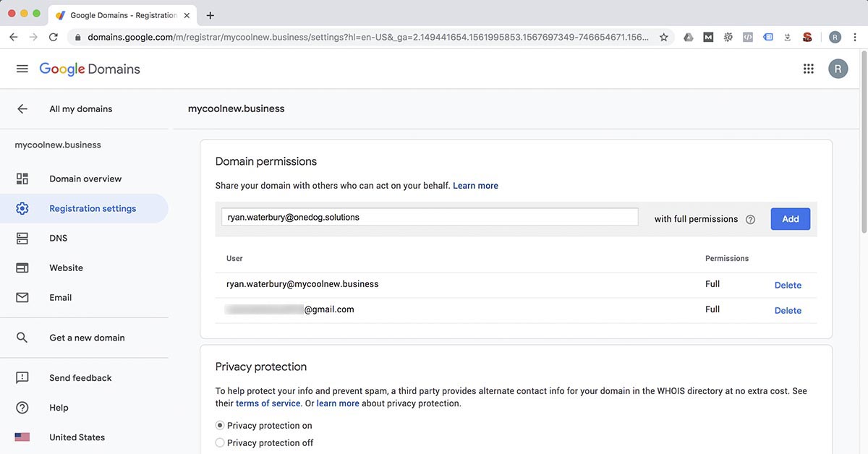Open the terms of service link
Image resolution: width=868 pixels, height=454 pixels.
tap(268, 403)
